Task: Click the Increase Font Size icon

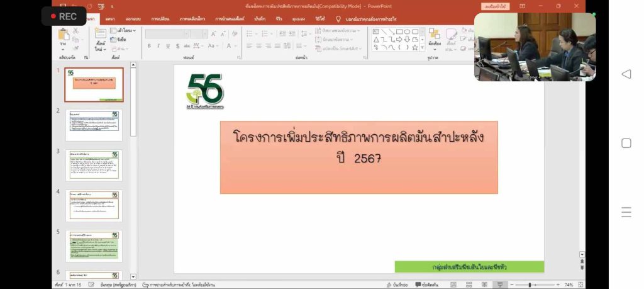Action: (214, 34)
